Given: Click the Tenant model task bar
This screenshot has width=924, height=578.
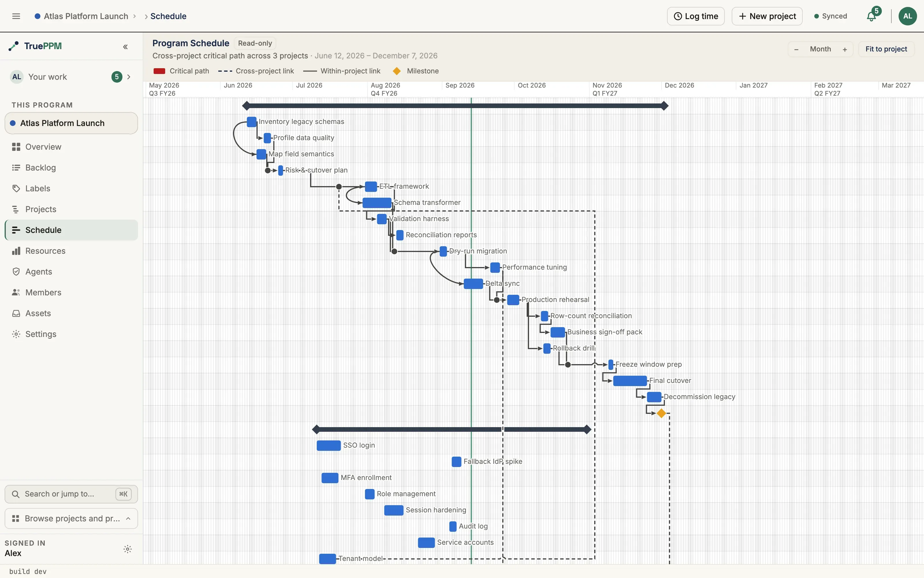Looking at the screenshot, I should click(327, 559).
